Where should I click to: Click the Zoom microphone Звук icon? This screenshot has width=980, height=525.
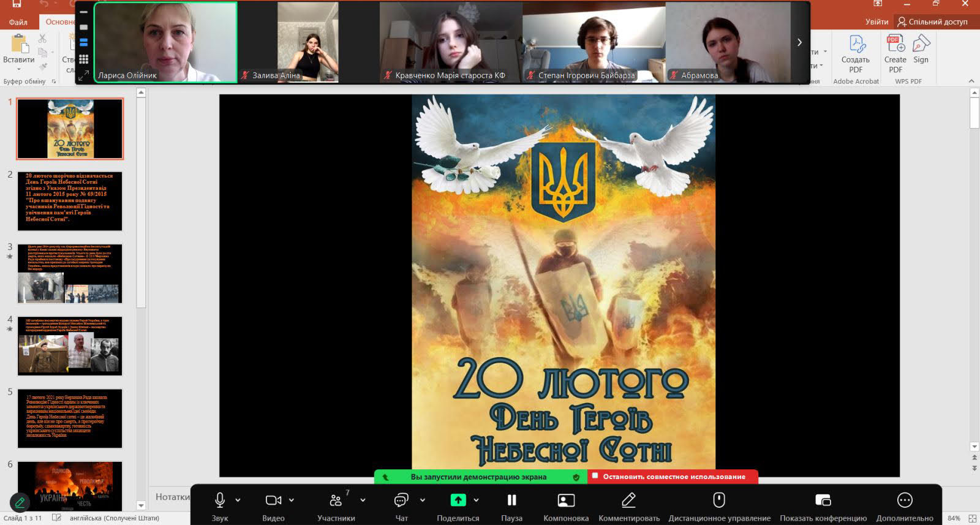click(220, 500)
